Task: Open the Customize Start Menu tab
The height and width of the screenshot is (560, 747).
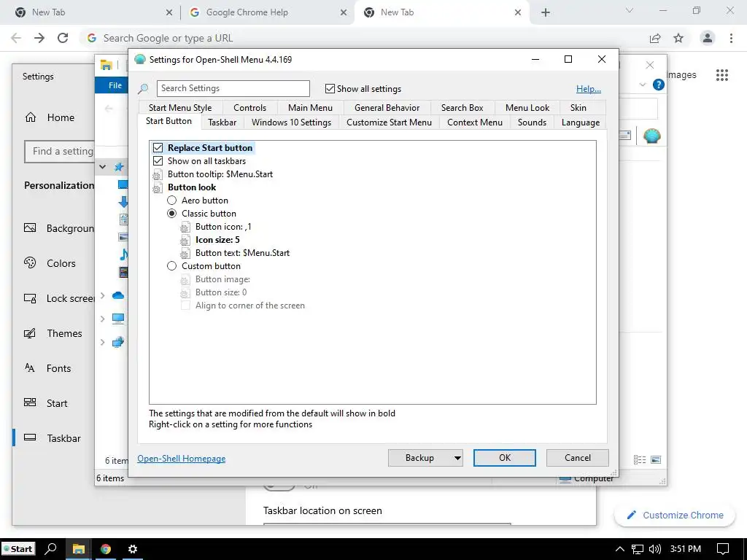Action: pos(390,122)
